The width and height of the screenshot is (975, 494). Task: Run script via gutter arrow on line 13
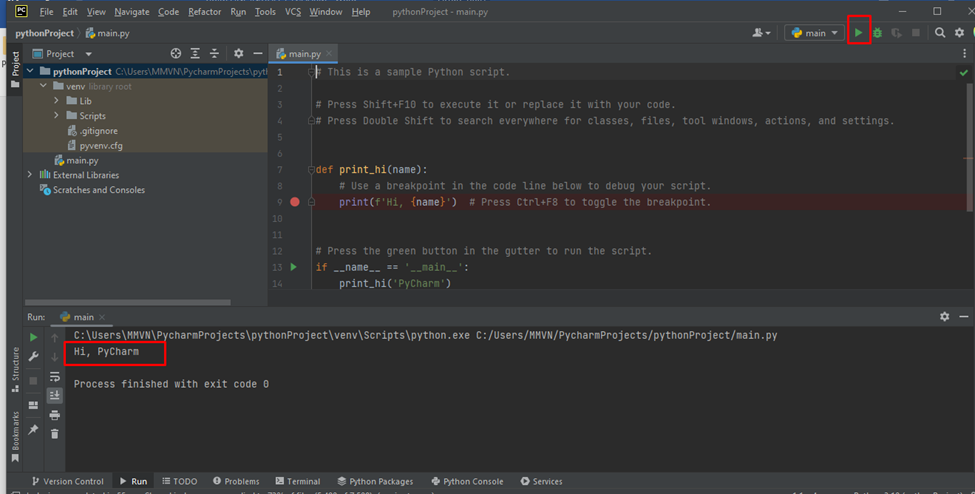[x=293, y=267]
